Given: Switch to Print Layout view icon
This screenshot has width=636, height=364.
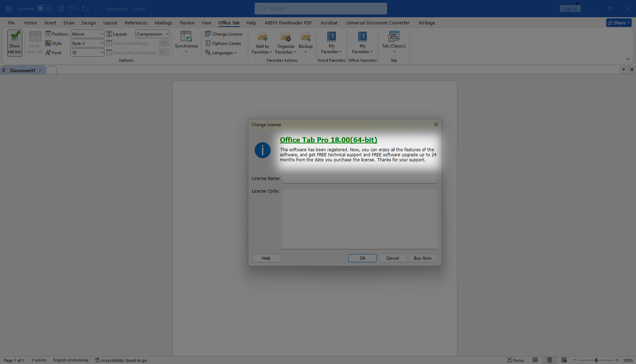Looking at the screenshot, I should (x=549, y=360).
